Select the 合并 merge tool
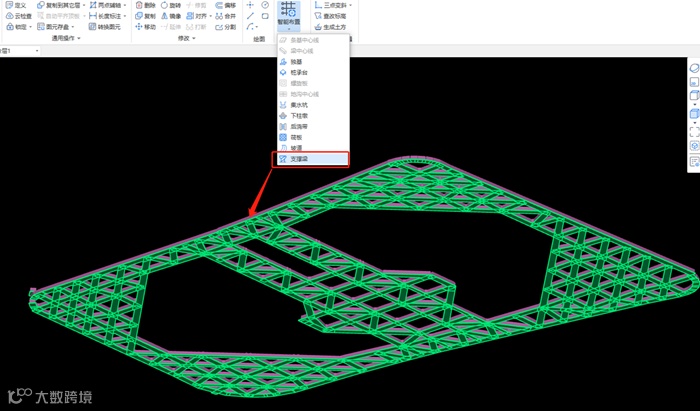 [226, 16]
